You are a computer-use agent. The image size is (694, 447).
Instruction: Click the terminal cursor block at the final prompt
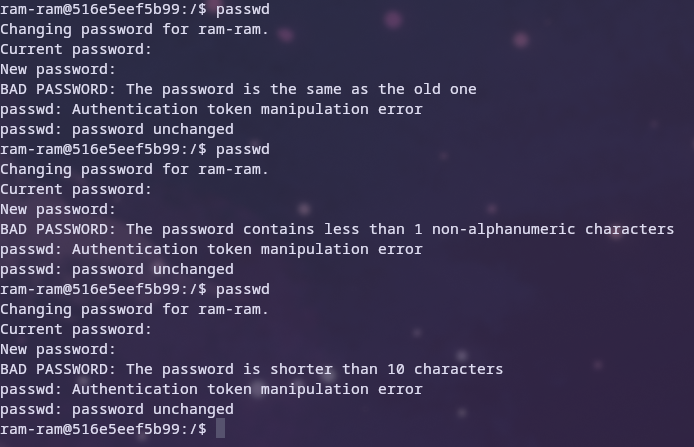click(x=220, y=429)
